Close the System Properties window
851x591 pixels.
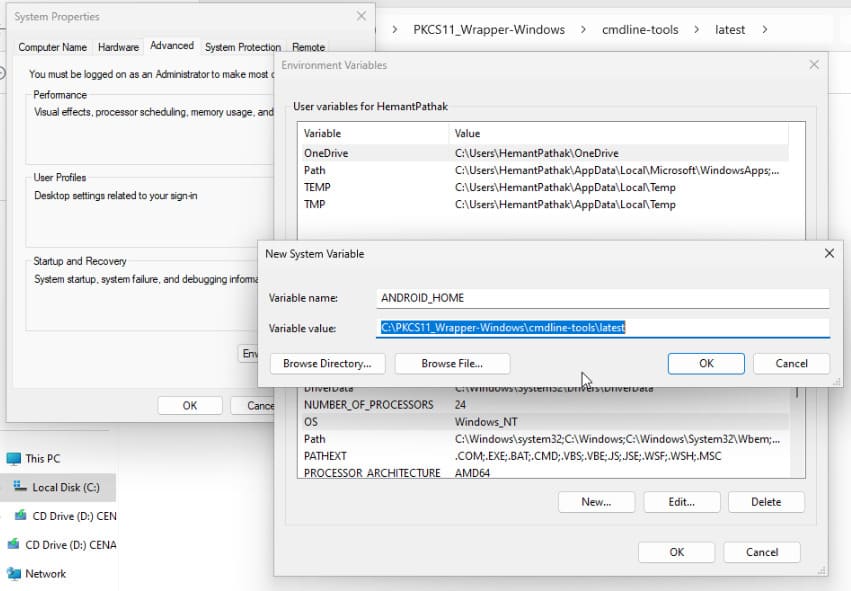(361, 17)
